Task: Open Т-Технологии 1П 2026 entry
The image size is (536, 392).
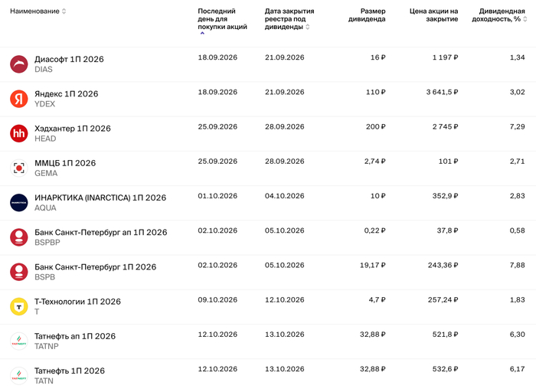Action: pyautogui.click(x=77, y=302)
